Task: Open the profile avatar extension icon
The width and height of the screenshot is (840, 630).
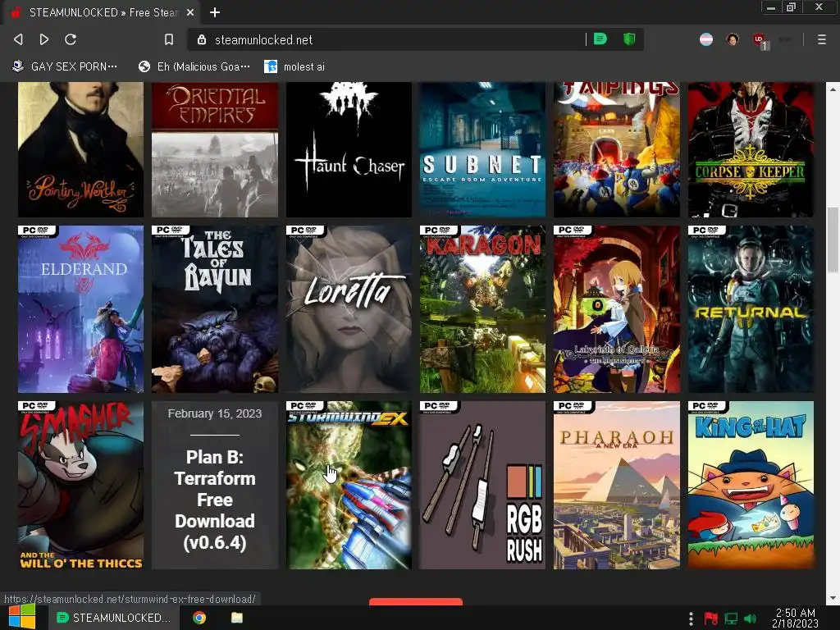Action: coord(733,39)
